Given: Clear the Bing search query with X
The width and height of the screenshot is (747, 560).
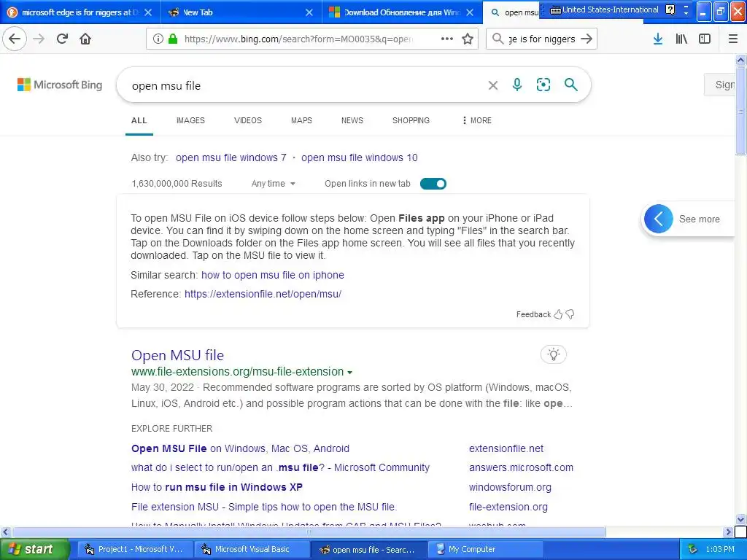Looking at the screenshot, I should (493, 85).
